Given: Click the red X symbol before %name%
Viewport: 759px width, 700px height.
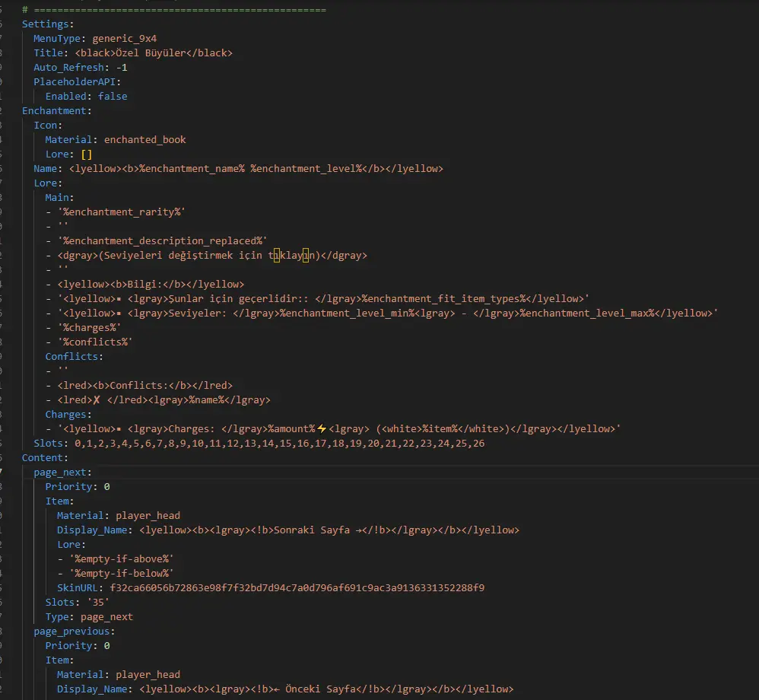Looking at the screenshot, I should click(97, 400).
